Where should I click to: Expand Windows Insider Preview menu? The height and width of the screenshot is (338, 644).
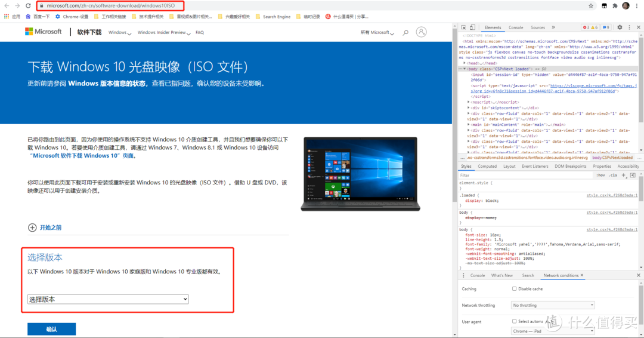[x=164, y=32]
